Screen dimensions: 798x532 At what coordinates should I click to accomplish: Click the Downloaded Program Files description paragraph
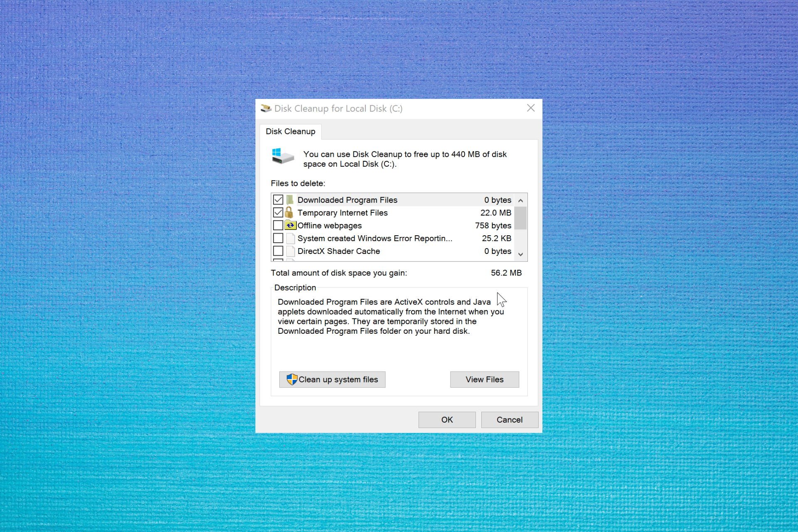point(391,317)
